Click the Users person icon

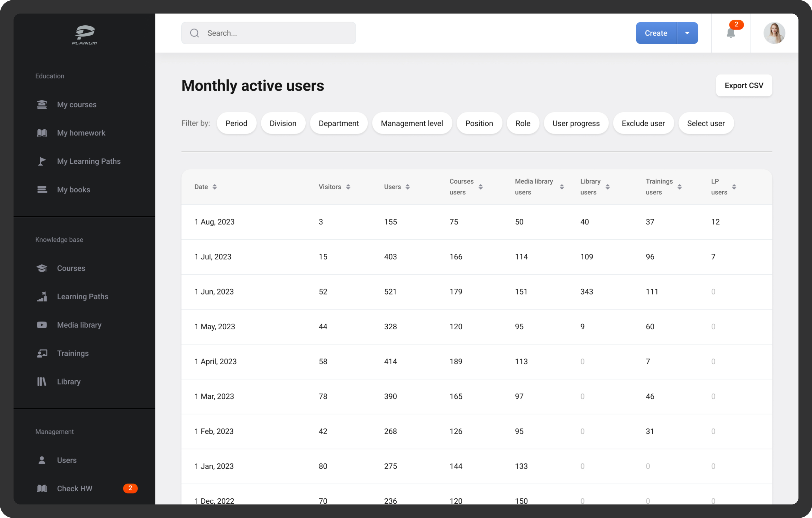point(42,460)
